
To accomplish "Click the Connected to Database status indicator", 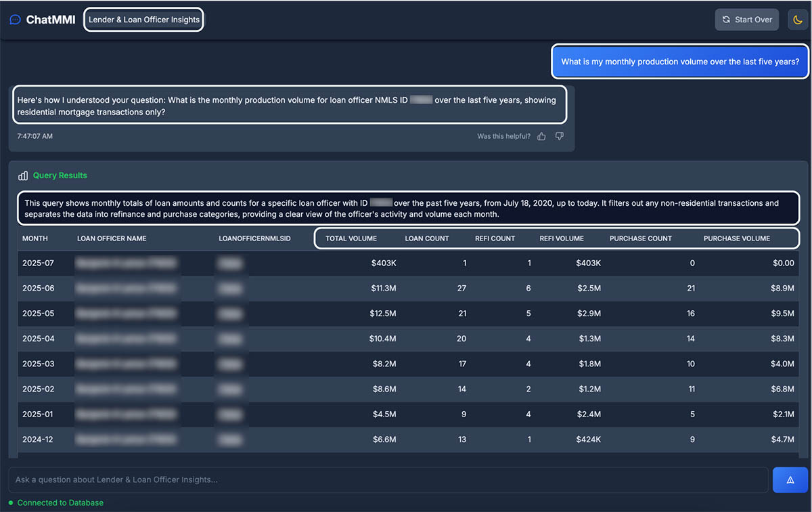I will pos(56,503).
